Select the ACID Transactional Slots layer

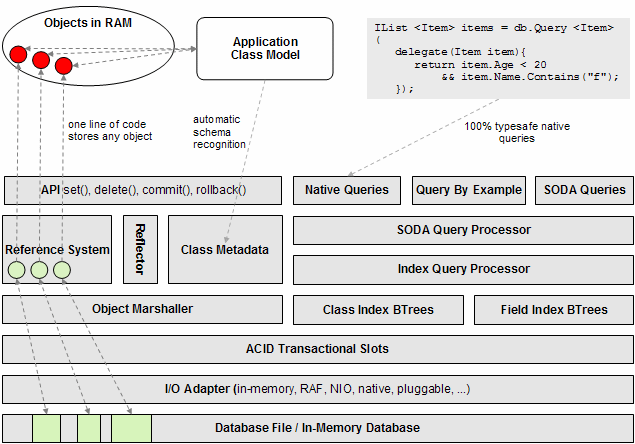pyautogui.click(x=318, y=349)
